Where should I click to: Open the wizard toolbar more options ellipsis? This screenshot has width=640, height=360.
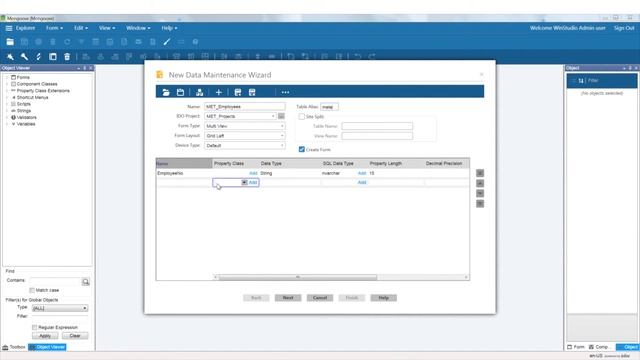point(285,92)
